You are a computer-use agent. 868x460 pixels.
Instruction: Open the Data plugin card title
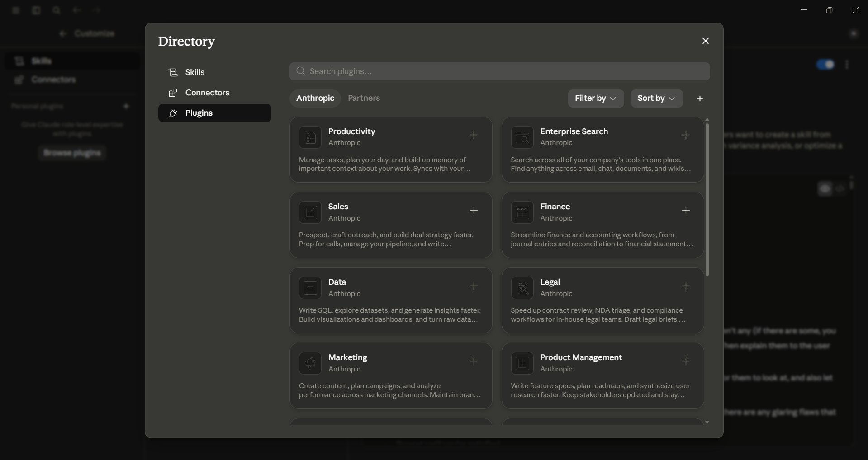coord(337,282)
